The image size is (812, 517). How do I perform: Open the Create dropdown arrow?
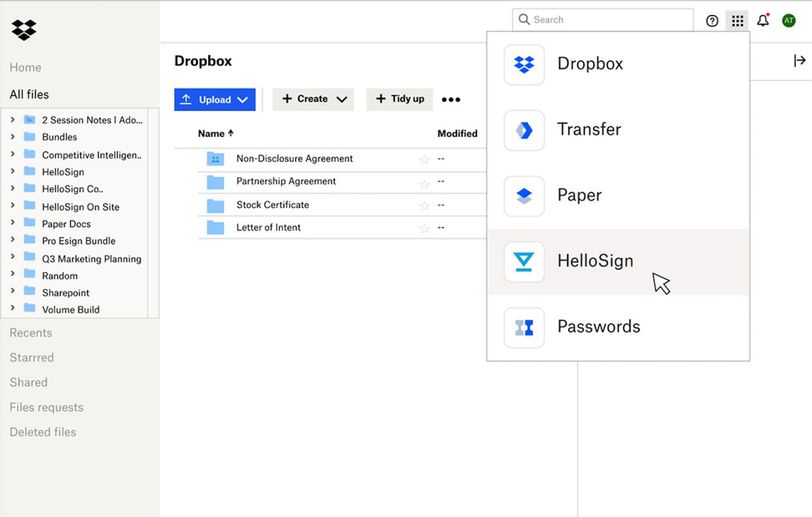(x=341, y=99)
